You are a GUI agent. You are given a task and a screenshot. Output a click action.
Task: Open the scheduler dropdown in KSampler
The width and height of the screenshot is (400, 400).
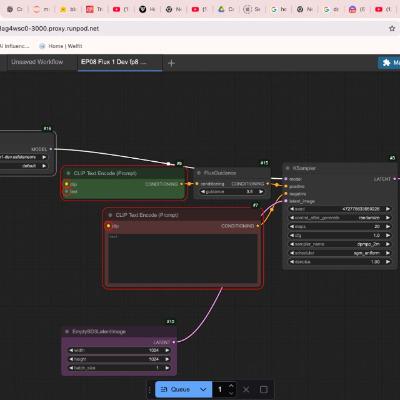tap(340, 253)
